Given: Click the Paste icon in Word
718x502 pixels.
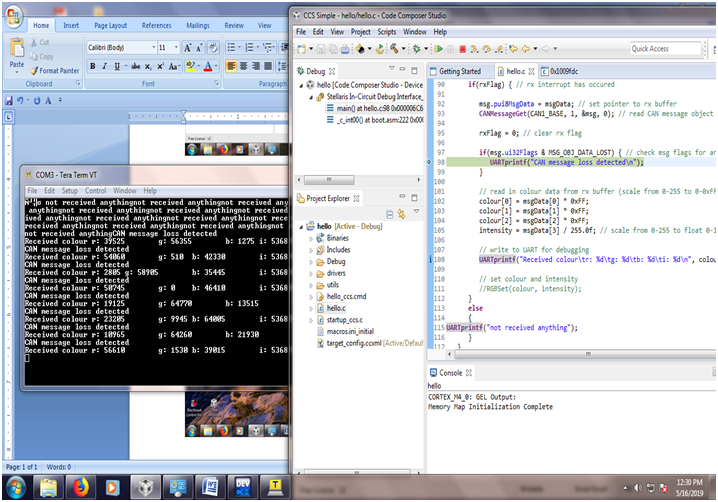Looking at the screenshot, I should (x=17, y=47).
